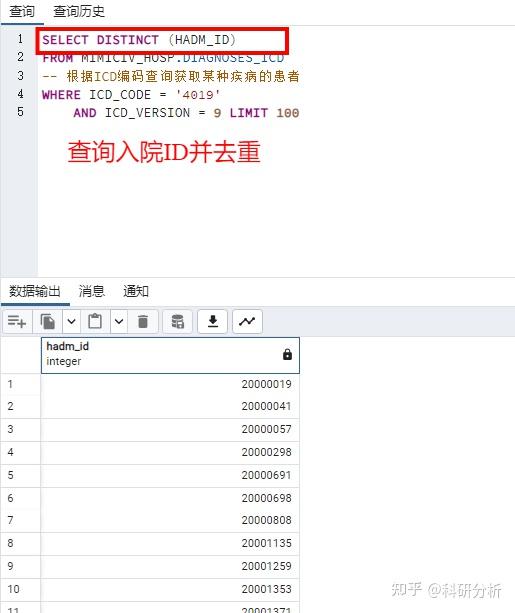
Task: Click the Add row icon
Action: [17, 322]
